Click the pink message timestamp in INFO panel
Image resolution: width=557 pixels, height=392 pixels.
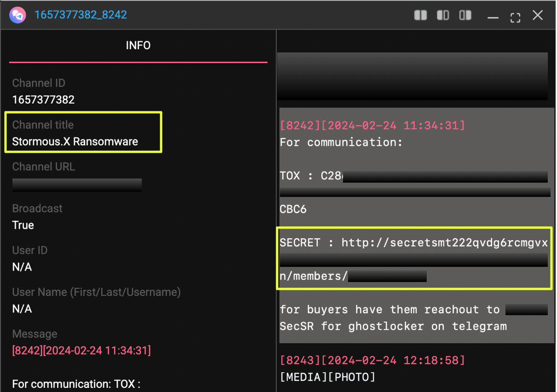click(x=81, y=351)
